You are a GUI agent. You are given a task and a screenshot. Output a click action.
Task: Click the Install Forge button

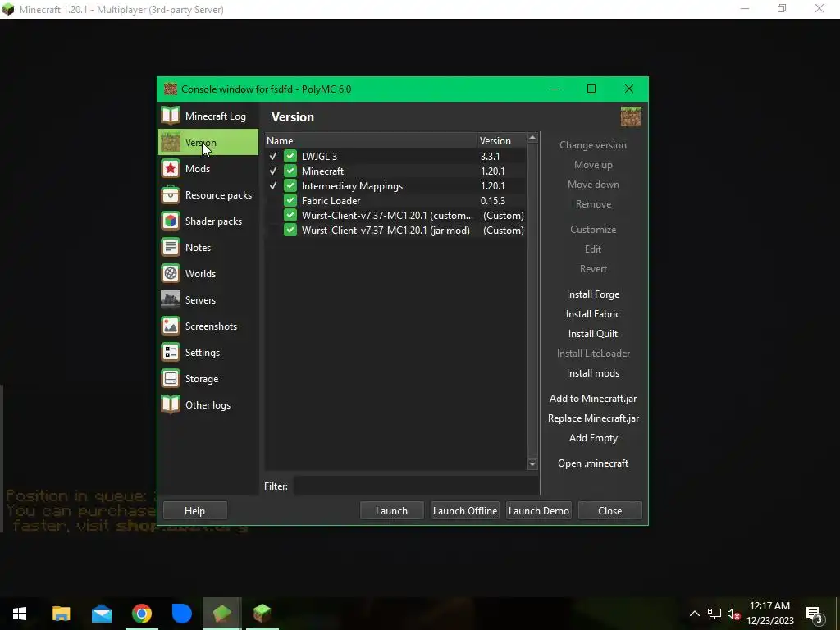[x=593, y=294]
